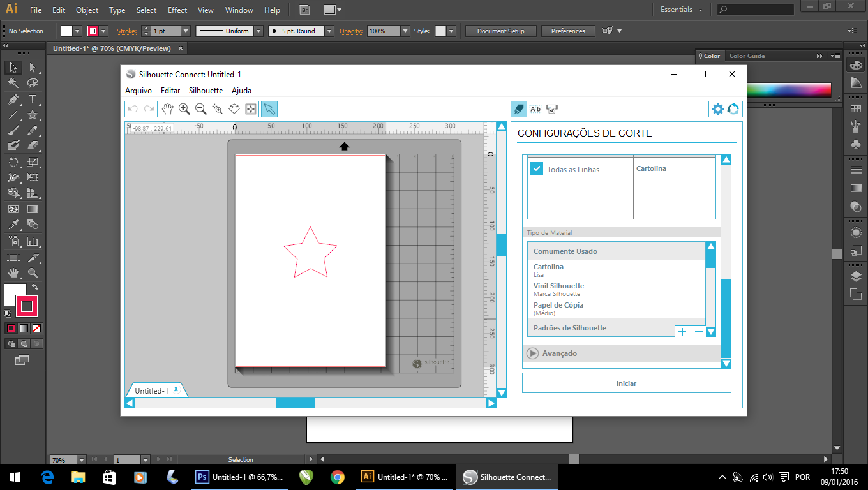Click the Zoom Out magnifier in Silhouette Connect
Screen dimensions: 868x490
coord(201,109)
